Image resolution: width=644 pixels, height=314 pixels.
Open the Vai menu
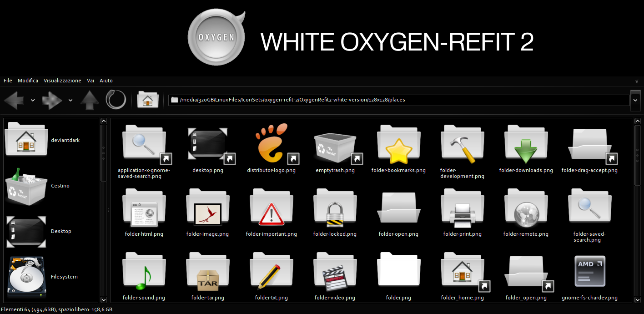point(91,81)
